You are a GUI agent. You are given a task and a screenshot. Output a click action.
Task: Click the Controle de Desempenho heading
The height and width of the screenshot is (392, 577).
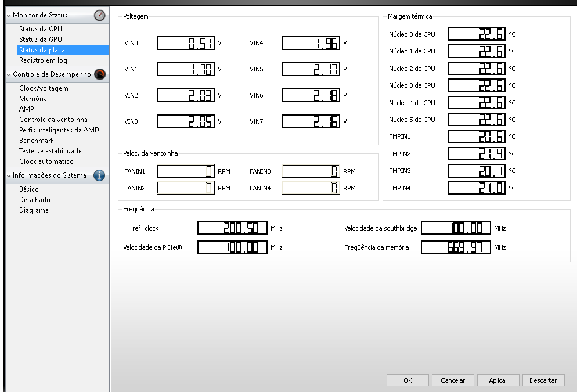pyautogui.click(x=52, y=74)
